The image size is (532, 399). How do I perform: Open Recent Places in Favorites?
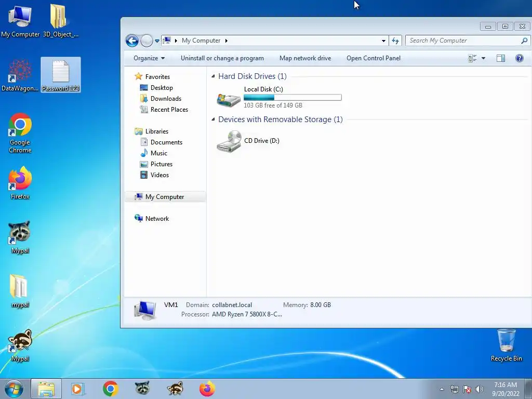(x=164, y=110)
